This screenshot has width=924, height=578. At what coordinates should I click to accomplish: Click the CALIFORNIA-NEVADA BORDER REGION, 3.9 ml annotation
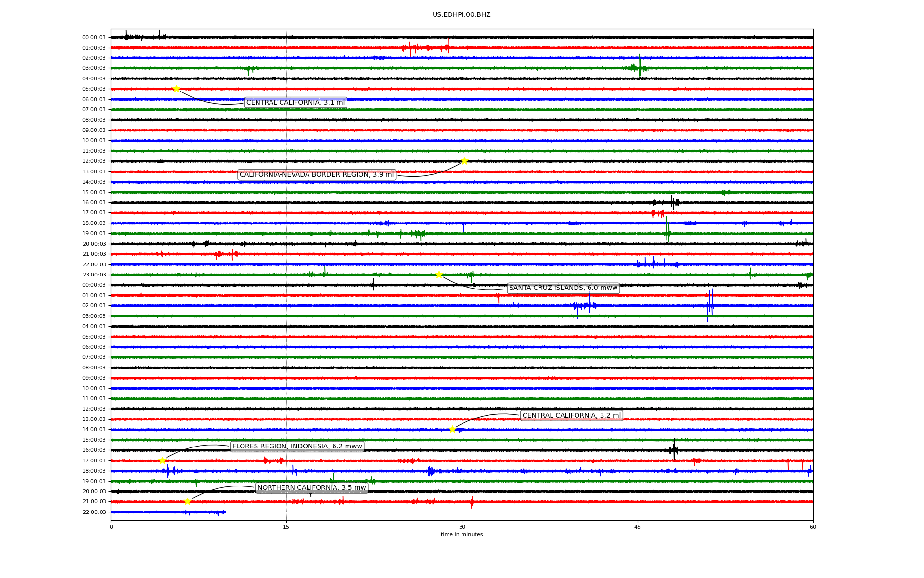pos(316,175)
